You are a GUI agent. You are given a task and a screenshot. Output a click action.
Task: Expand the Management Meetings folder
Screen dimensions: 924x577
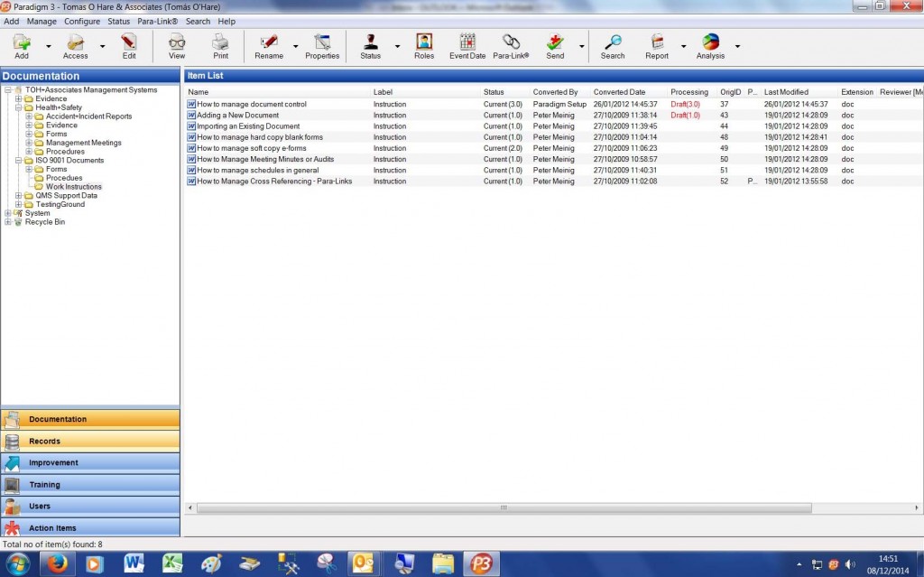click(29, 143)
